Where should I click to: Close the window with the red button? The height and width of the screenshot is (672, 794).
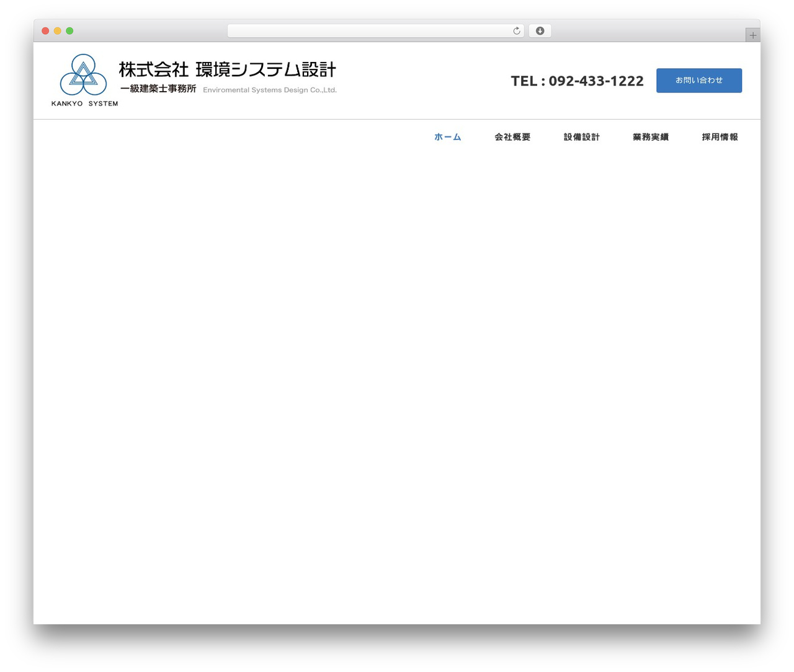tap(45, 31)
